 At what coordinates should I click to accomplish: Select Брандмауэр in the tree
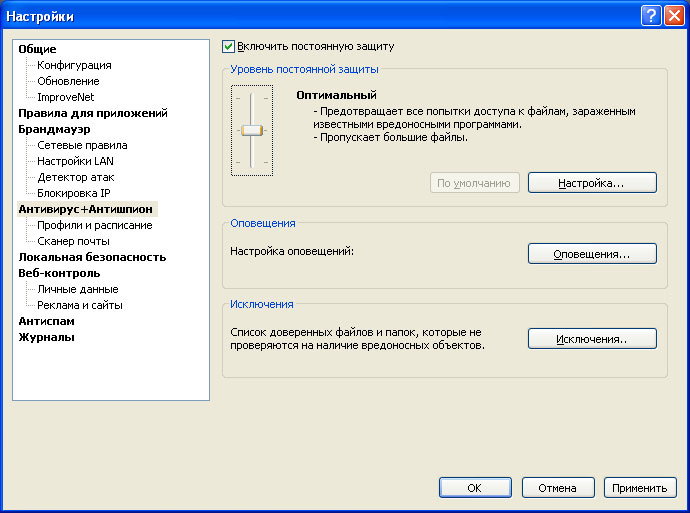(54, 129)
